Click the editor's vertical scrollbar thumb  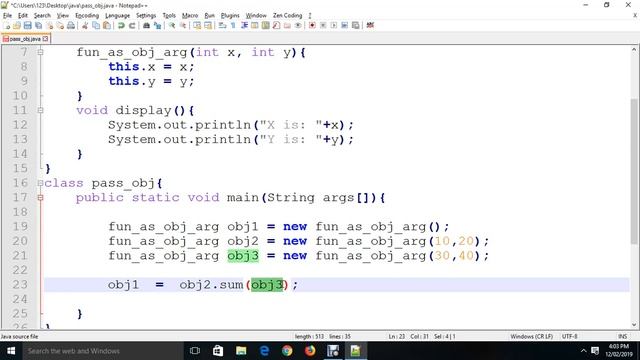[x=634, y=171]
